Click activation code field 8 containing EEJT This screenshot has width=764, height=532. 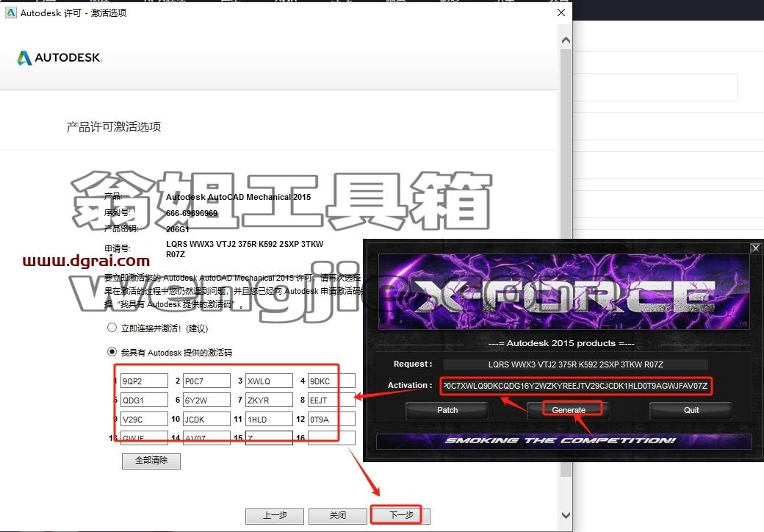[x=331, y=400]
